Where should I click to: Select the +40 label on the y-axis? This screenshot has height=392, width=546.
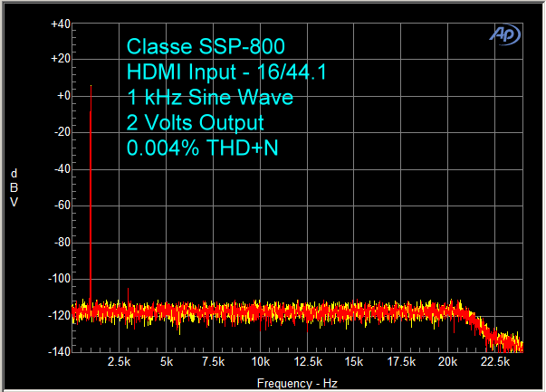tap(60, 24)
